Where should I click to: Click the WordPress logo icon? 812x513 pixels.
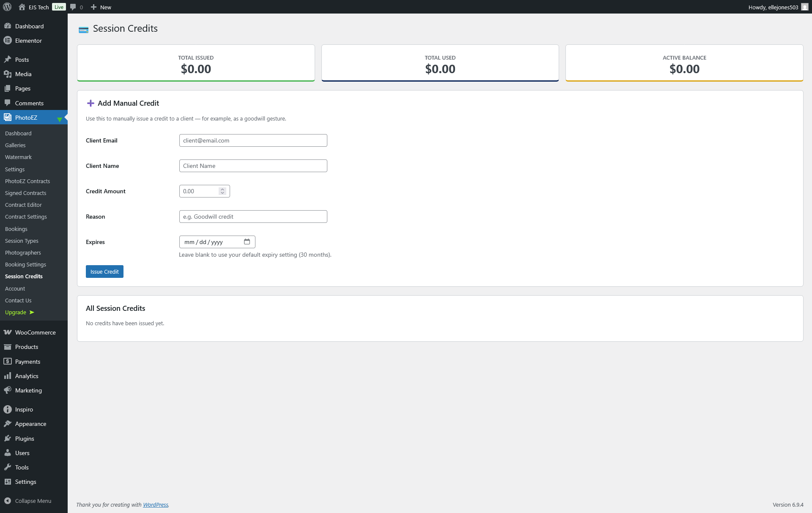tap(7, 7)
